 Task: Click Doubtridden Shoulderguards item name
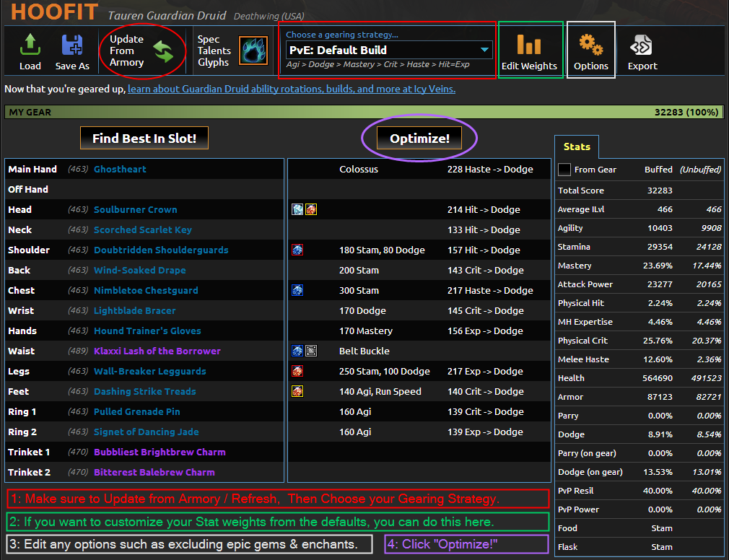coord(161,250)
